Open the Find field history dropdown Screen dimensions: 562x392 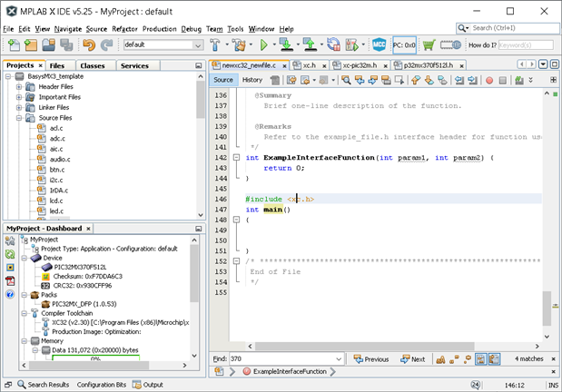(339, 359)
